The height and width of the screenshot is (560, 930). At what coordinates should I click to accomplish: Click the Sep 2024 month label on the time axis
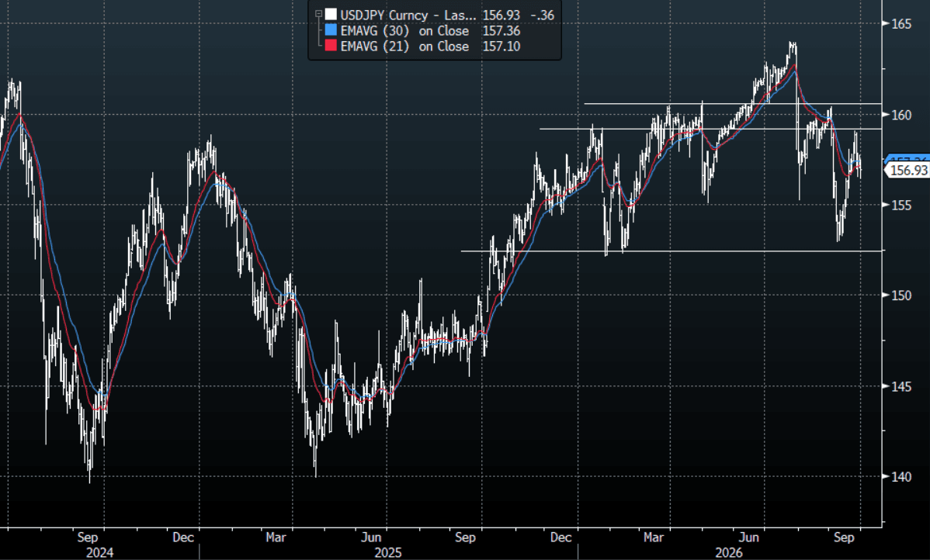pyautogui.click(x=88, y=538)
